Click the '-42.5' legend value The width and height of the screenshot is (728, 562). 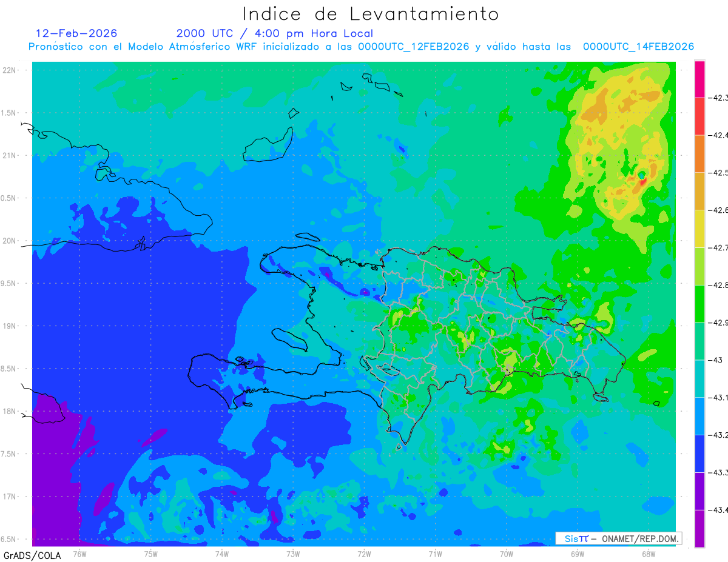coord(719,173)
